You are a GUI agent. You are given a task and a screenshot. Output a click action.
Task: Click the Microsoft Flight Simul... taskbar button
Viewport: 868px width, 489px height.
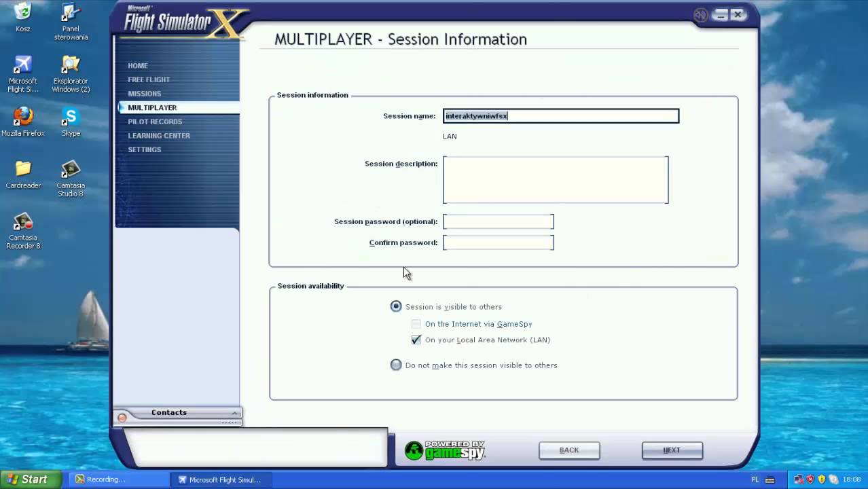pyautogui.click(x=223, y=479)
